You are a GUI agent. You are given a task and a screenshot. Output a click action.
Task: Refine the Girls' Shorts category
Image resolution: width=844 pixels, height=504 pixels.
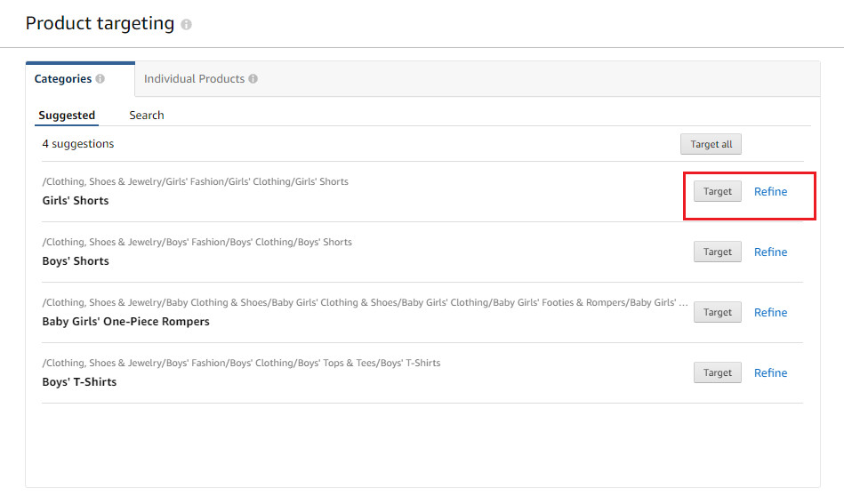(x=770, y=191)
